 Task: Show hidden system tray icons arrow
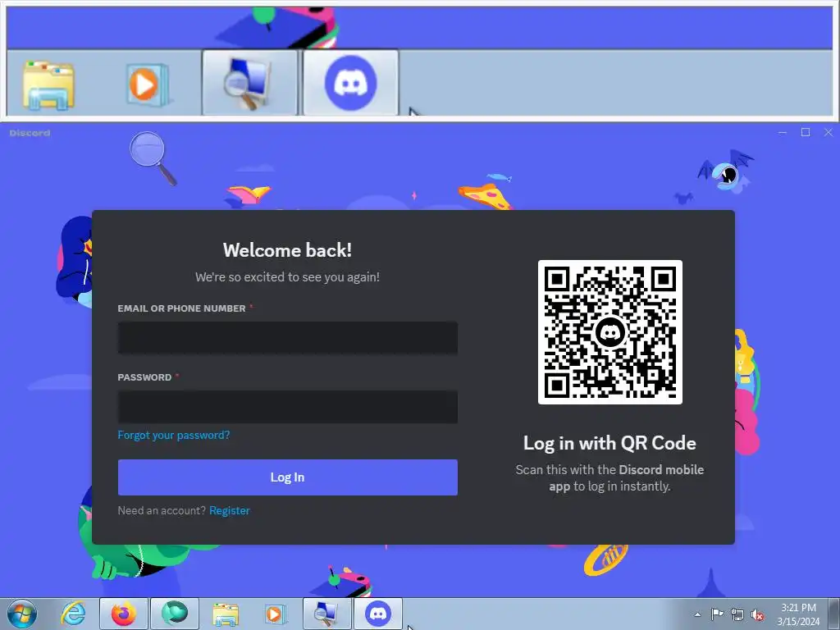point(697,614)
